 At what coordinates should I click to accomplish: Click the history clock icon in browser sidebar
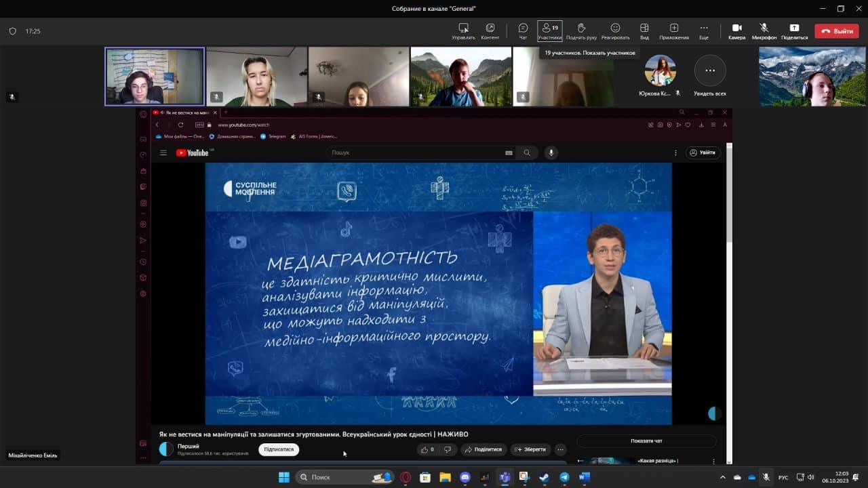pos(143,262)
